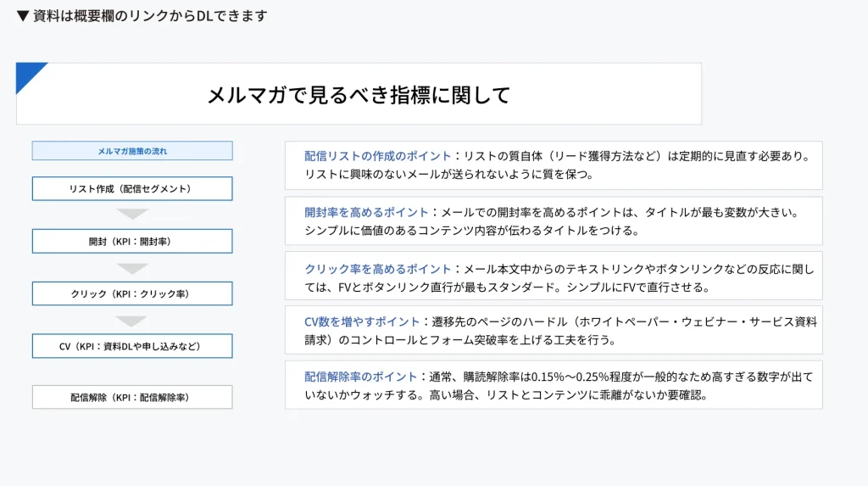Click the gray arrow below 開封 box
This screenshot has height=486, width=868.
[x=132, y=268]
